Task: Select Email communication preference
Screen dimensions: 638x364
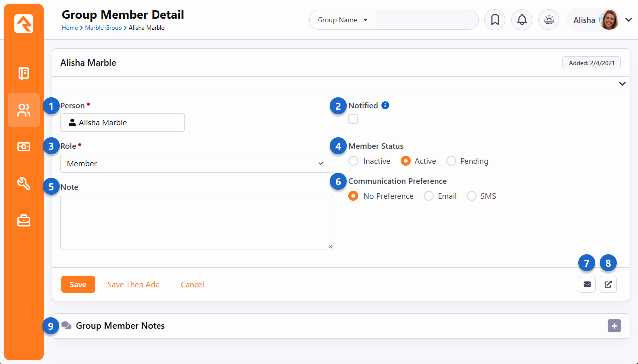Action: 429,196
